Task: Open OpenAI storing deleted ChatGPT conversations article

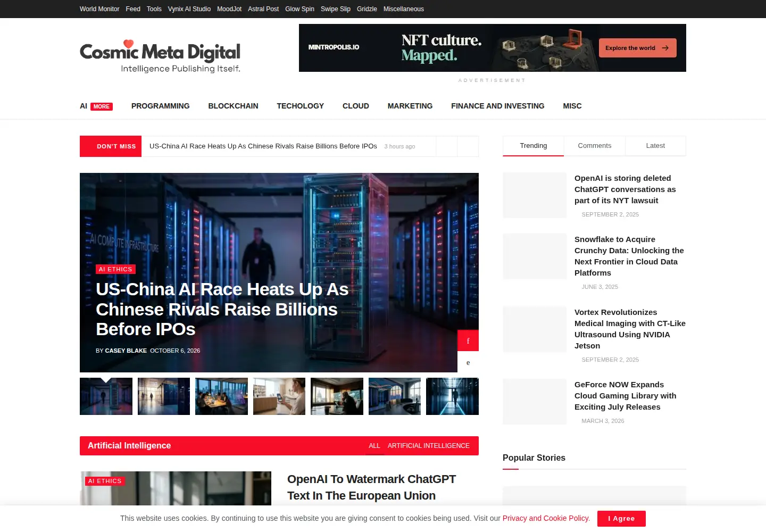Action: pyautogui.click(x=625, y=189)
